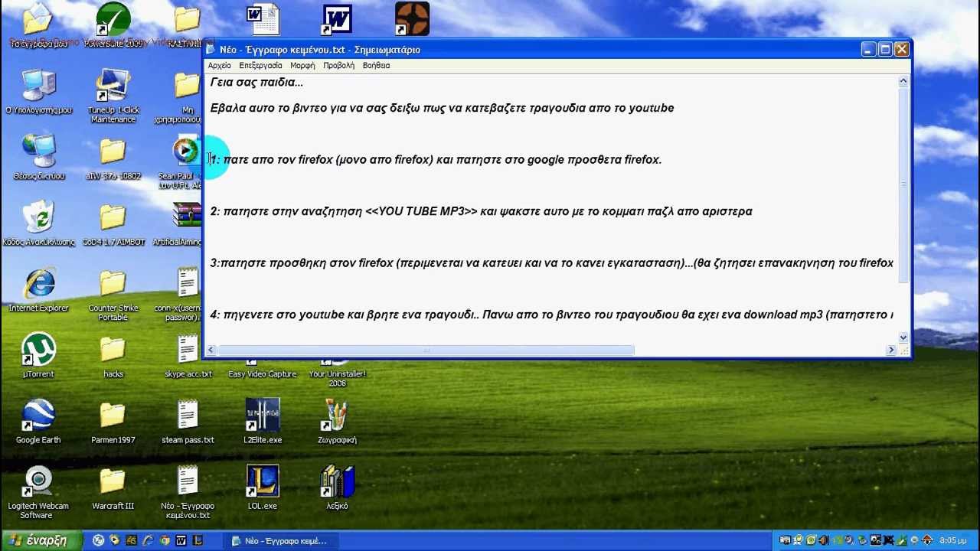Click the horizontal scrollbar left arrow
980x551 pixels.
point(211,350)
